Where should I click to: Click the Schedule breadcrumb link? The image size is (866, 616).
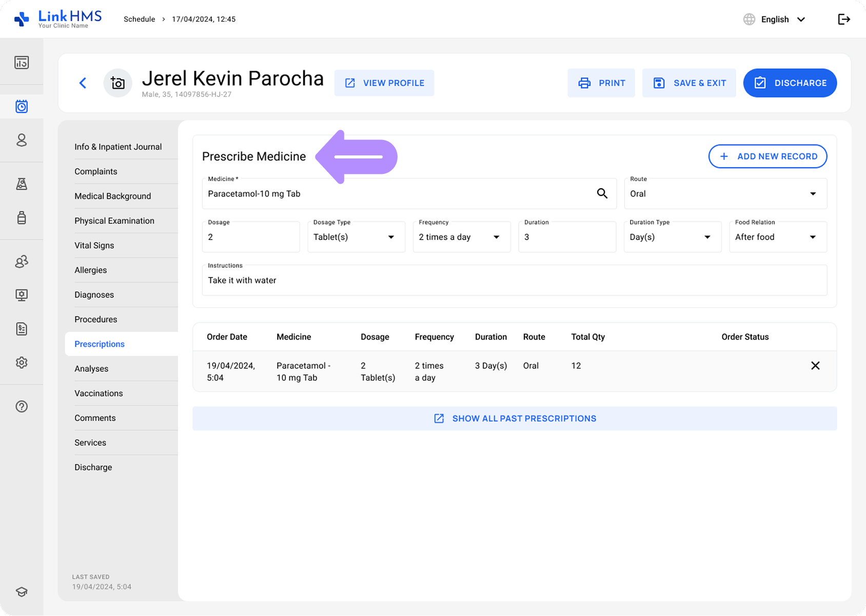pos(139,19)
